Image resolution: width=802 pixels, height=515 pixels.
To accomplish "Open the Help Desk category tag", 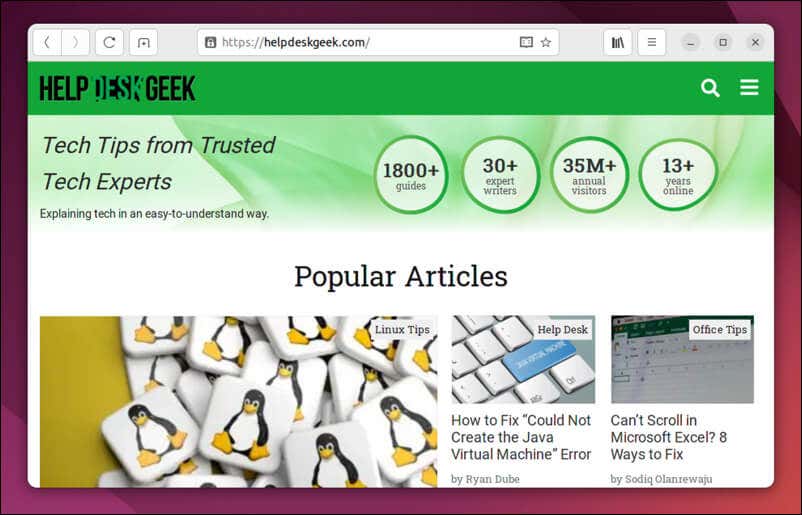I will (x=562, y=330).
